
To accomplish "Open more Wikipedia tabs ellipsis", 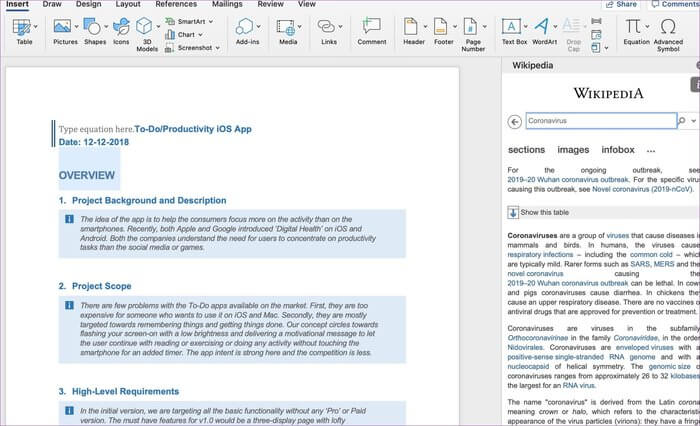I will point(651,151).
